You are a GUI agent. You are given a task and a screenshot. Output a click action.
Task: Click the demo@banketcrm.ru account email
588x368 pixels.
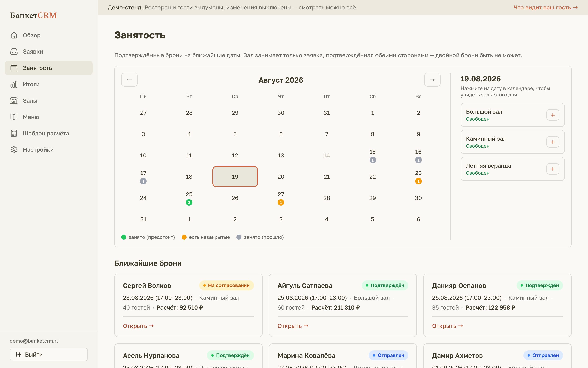pos(35,341)
